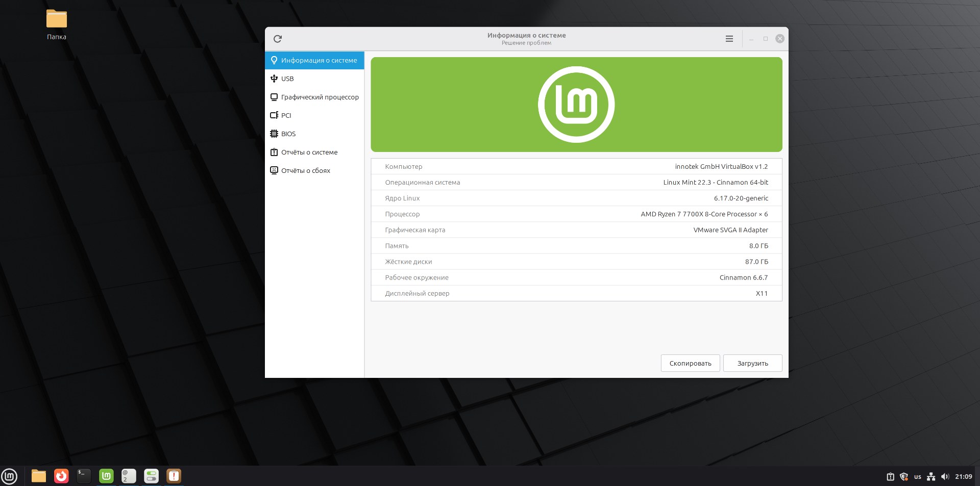The image size is (980, 486).
Task: Open the us keyboard layout indicator
Action: coord(918,477)
